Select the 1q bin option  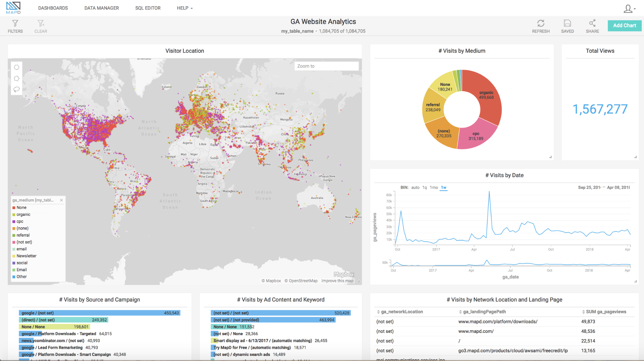tap(424, 187)
